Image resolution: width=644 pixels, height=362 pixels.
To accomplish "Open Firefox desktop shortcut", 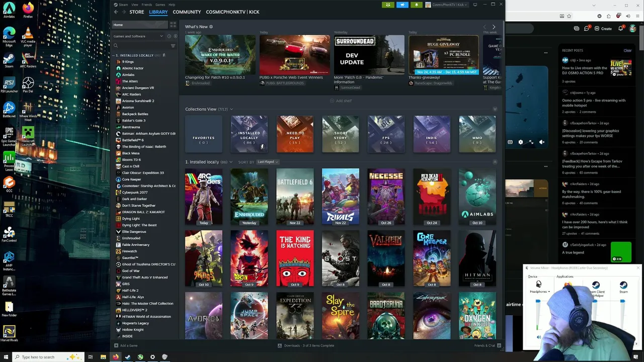I will point(28,9).
